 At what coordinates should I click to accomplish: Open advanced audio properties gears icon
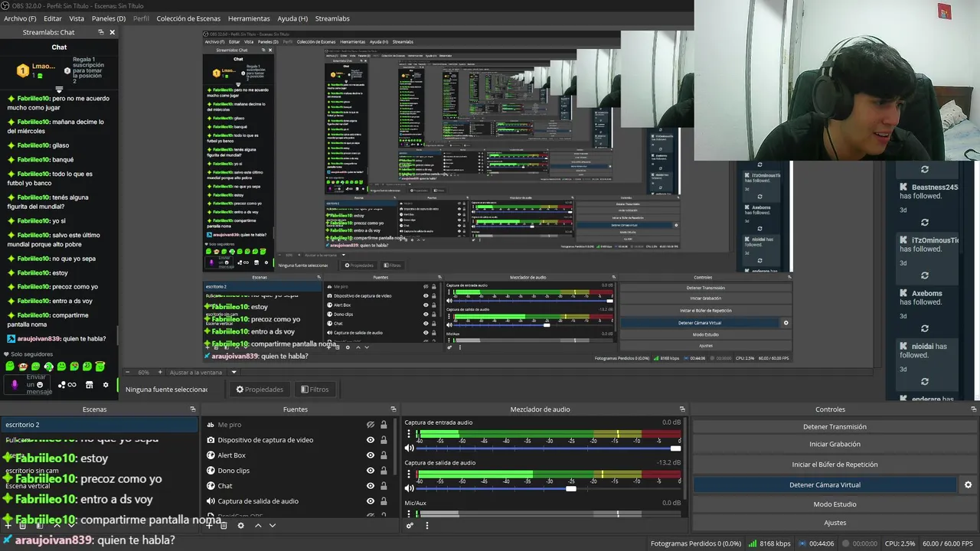click(x=410, y=525)
